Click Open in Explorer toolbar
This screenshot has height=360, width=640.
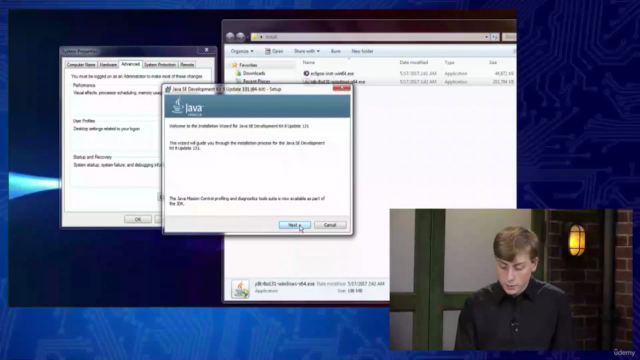tap(274, 51)
